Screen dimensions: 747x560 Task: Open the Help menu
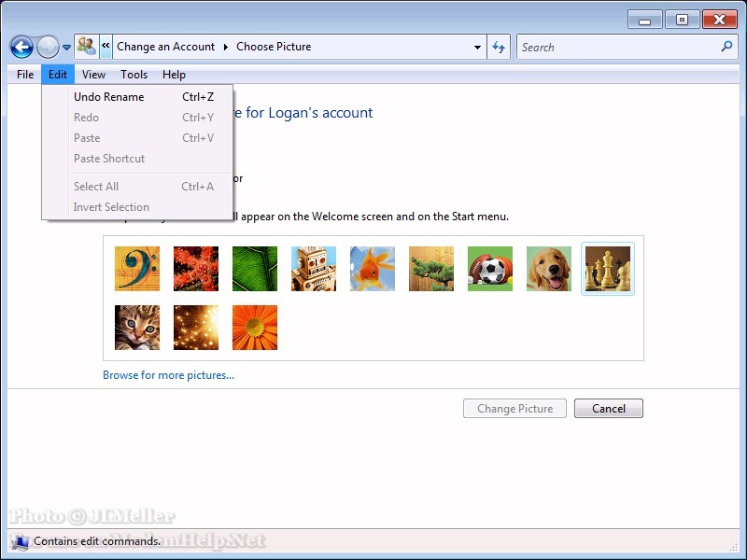click(x=174, y=75)
